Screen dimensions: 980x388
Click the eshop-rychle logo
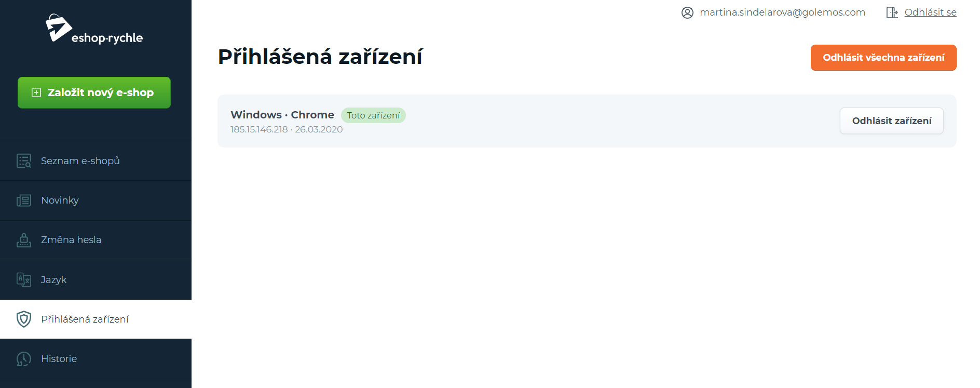click(94, 29)
